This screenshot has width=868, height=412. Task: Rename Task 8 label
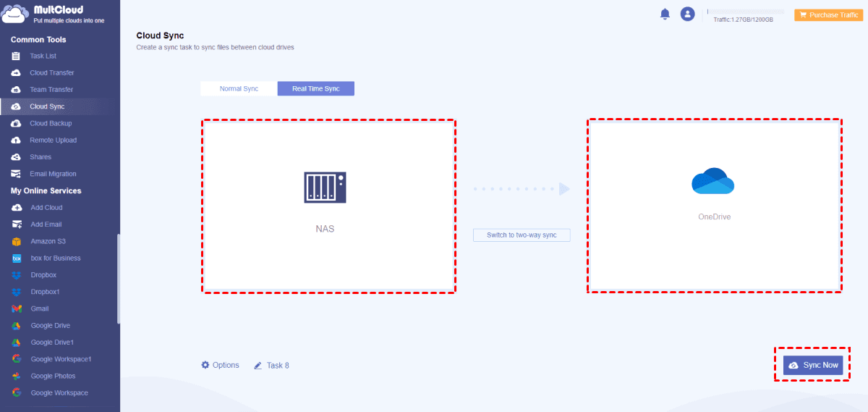click(278, 366)
